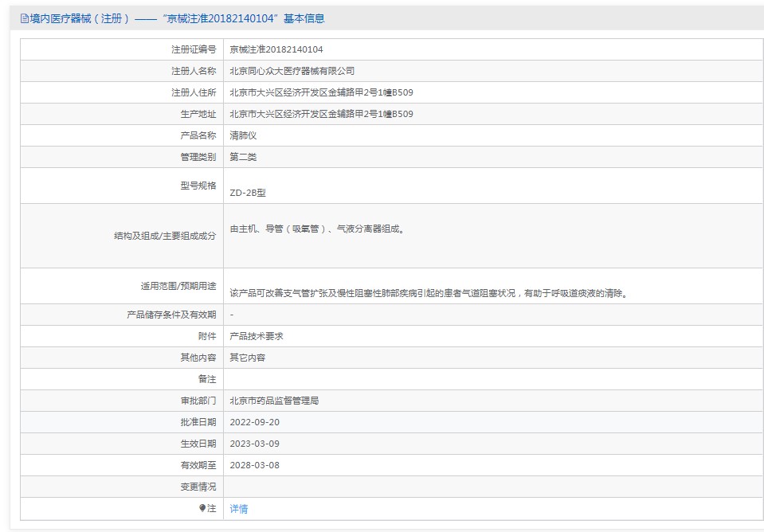
Task: Click the structure text 由主机、导管（吸氧管）
Action: 317,229
